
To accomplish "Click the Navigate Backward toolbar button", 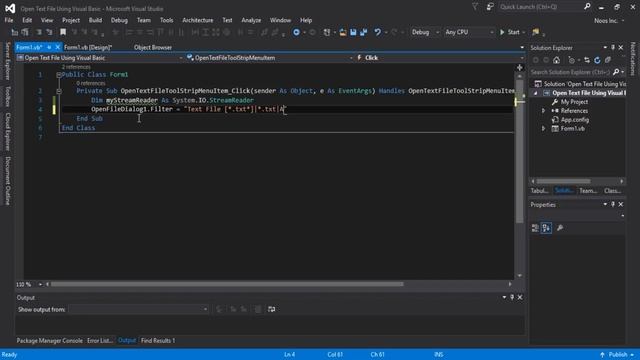I will (x=296, y=32).
